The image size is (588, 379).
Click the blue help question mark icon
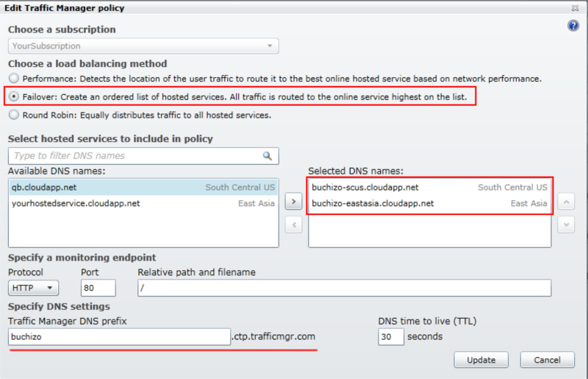573,26
